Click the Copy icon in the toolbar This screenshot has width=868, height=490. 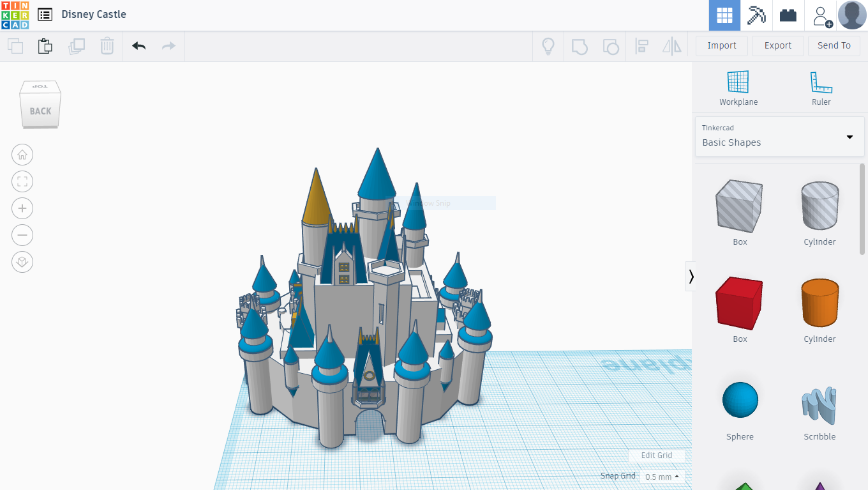[x=15, y=46]
